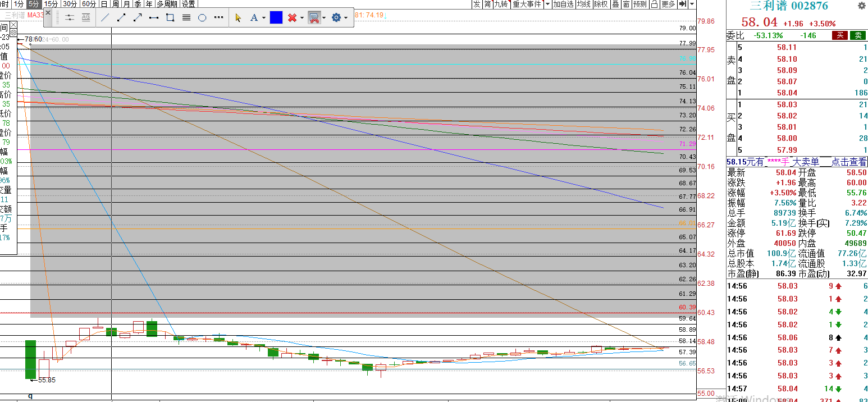Open the 重大事件 major events button
The image size is (868, 402).
[527, 4]
